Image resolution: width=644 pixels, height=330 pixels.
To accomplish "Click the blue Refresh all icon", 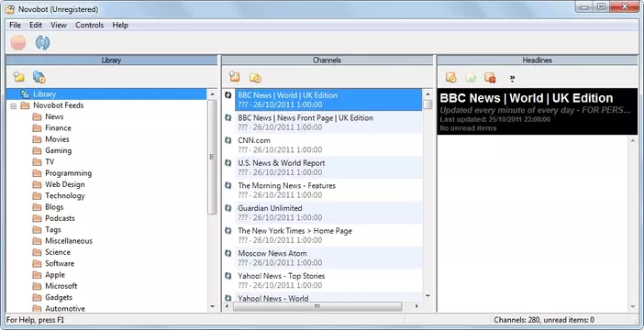I will tap(42, 43).
